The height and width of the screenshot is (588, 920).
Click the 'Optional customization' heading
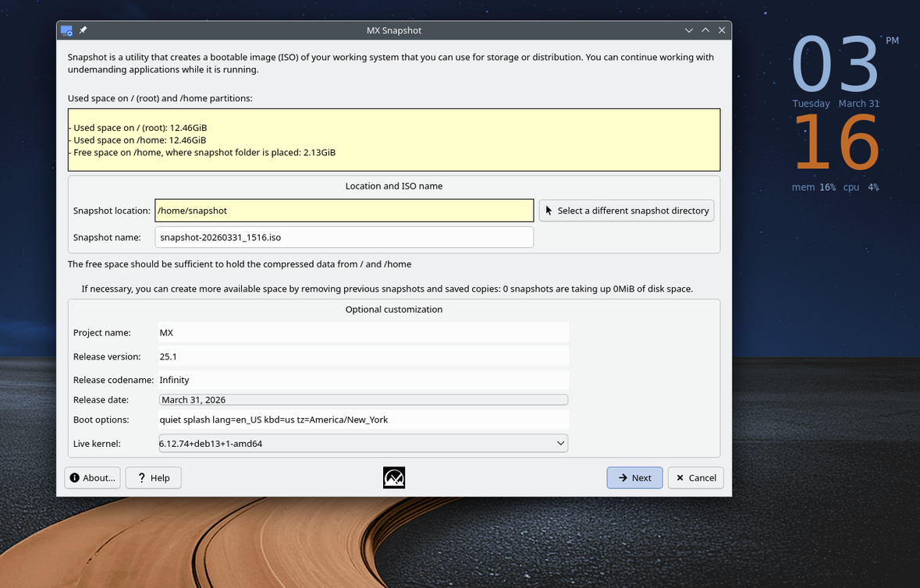click(394, 309)
